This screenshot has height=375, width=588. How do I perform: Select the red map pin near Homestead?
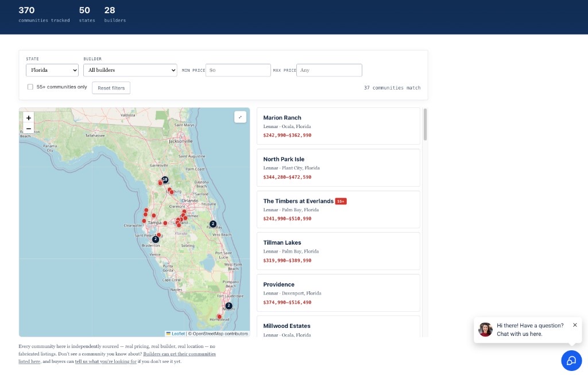[219, 317]
